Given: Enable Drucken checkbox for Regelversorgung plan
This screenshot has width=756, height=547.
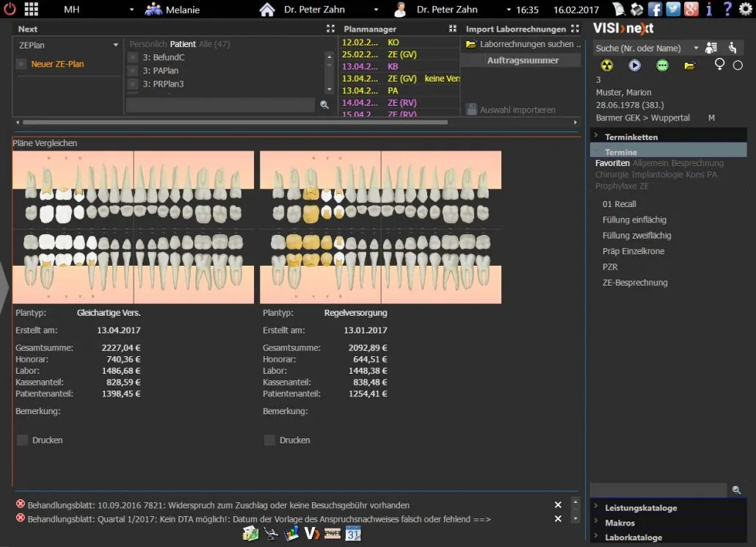Looking at the screenshot, I should click(x=269, y=440).
